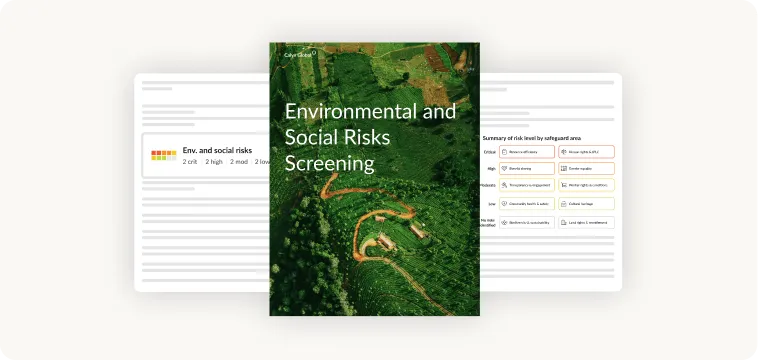Open the Benefit sharing high-risk card
758x360 pixels.
(527, 169)
